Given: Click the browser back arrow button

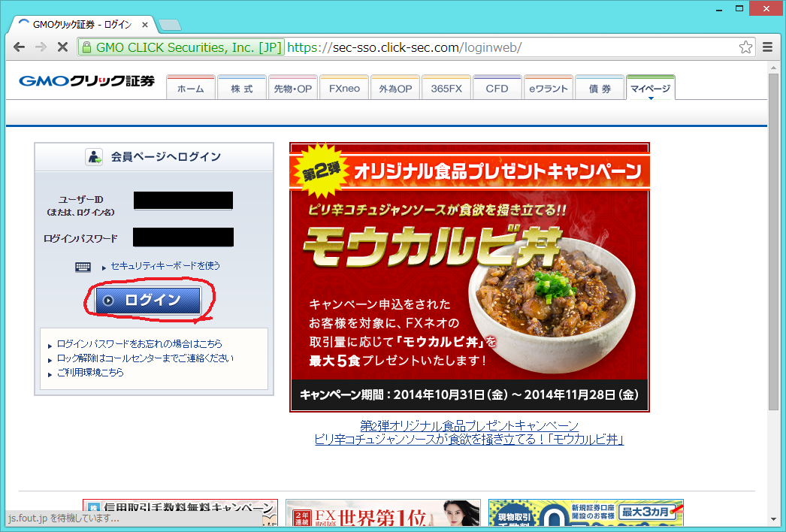Looking at the screenshot, I should [19, 47].
